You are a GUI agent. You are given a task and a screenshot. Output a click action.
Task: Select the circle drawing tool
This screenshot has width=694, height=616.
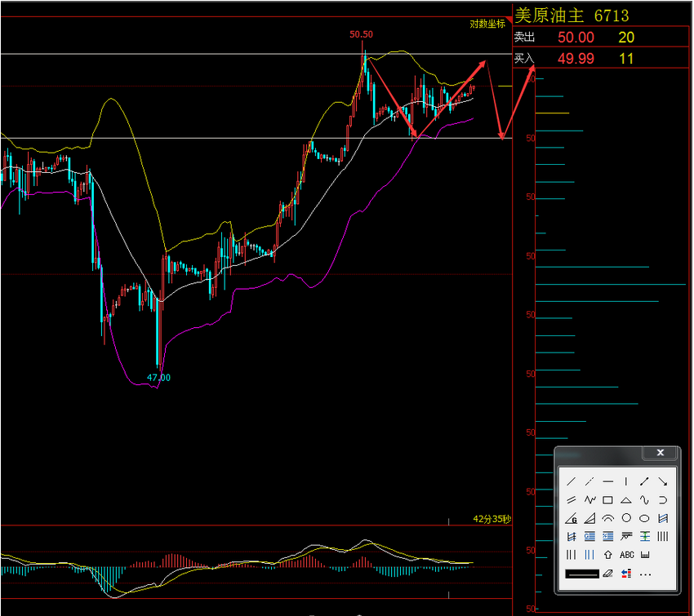[626, 518]
